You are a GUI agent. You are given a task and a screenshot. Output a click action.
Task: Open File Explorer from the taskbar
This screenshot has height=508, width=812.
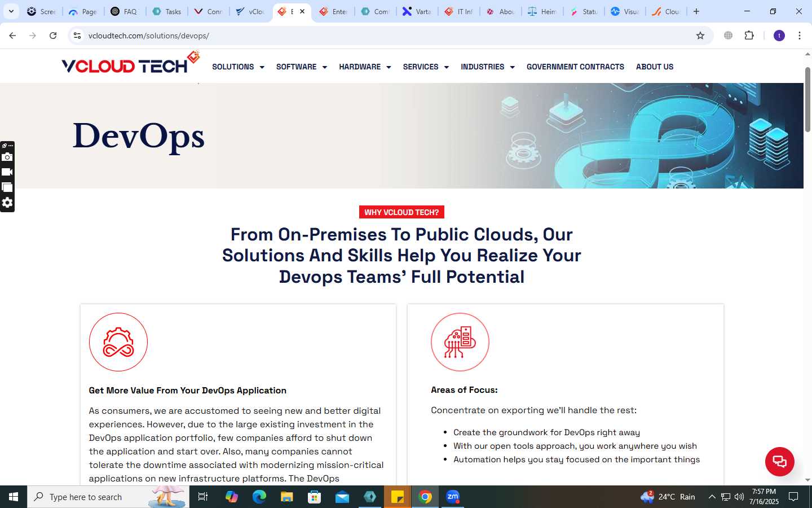click(x=286, y=497)
